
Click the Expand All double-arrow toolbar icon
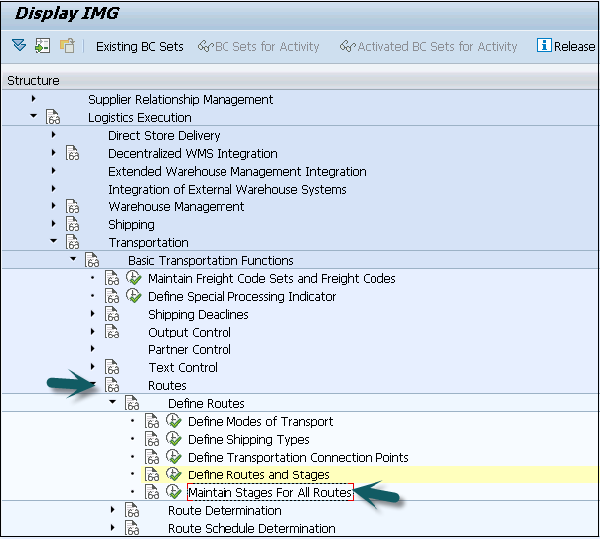(19, 46)
